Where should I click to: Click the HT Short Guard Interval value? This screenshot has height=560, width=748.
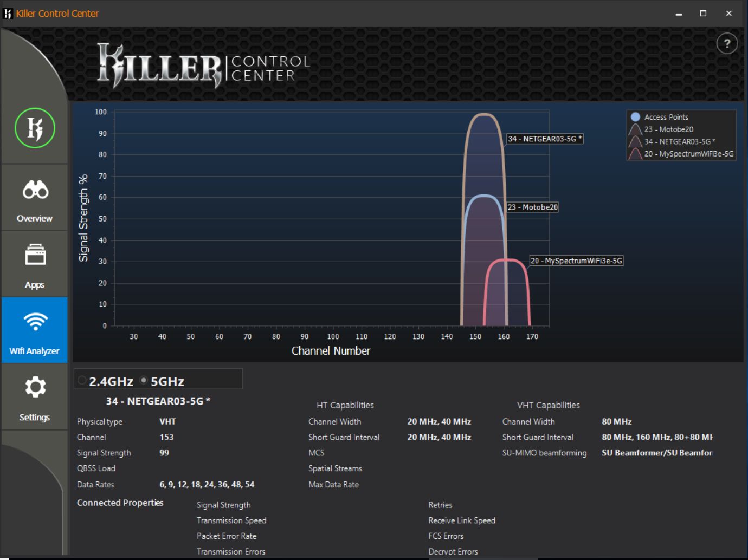[x=439, y=437]
